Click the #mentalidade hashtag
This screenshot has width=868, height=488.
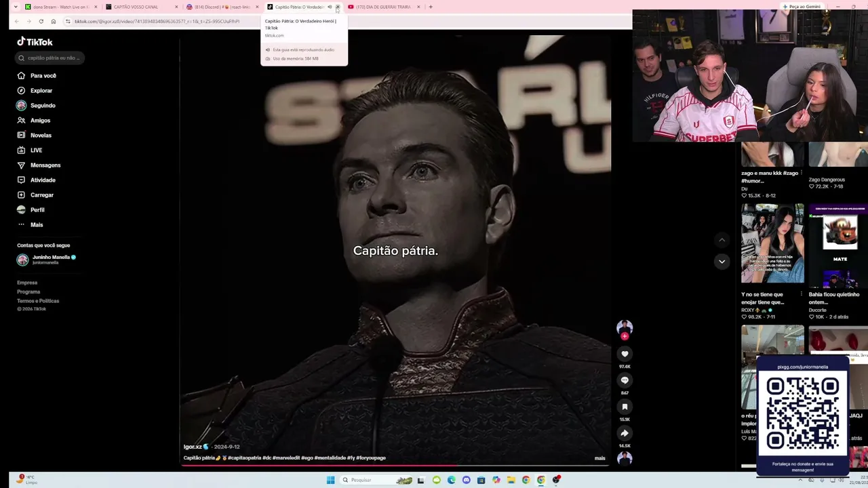[x=330, y=458]
